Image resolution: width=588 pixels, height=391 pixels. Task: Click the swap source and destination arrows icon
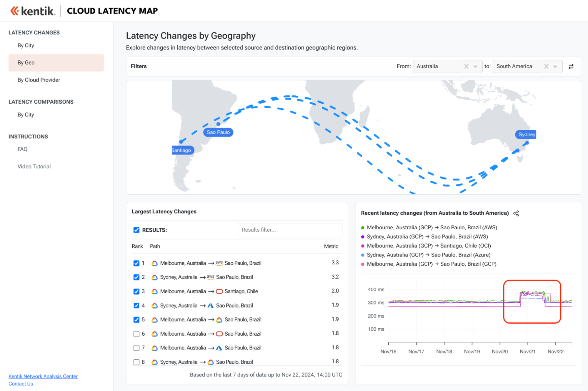click(x=571, y=67)
